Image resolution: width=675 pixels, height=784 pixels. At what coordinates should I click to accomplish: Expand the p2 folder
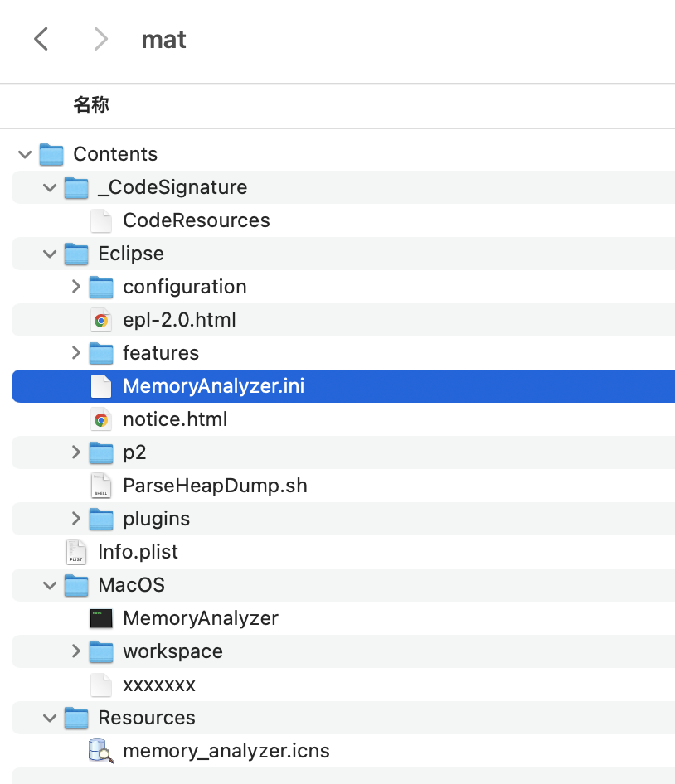pyautogui.click(x=75, y=452)
